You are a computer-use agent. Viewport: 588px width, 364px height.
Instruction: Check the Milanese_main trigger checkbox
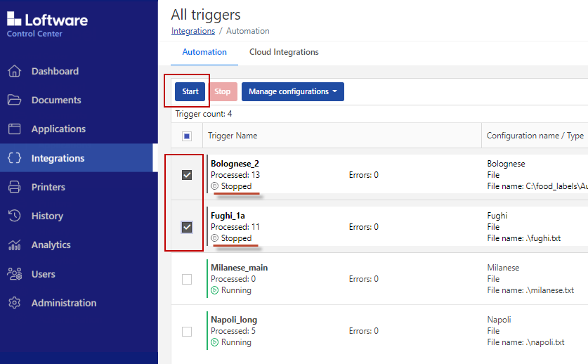click(x=187, y=279)
